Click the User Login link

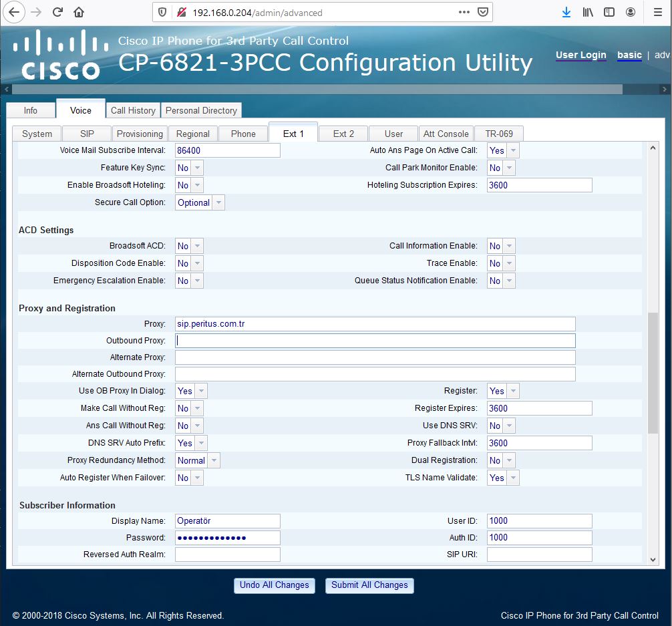coord(580,55)
